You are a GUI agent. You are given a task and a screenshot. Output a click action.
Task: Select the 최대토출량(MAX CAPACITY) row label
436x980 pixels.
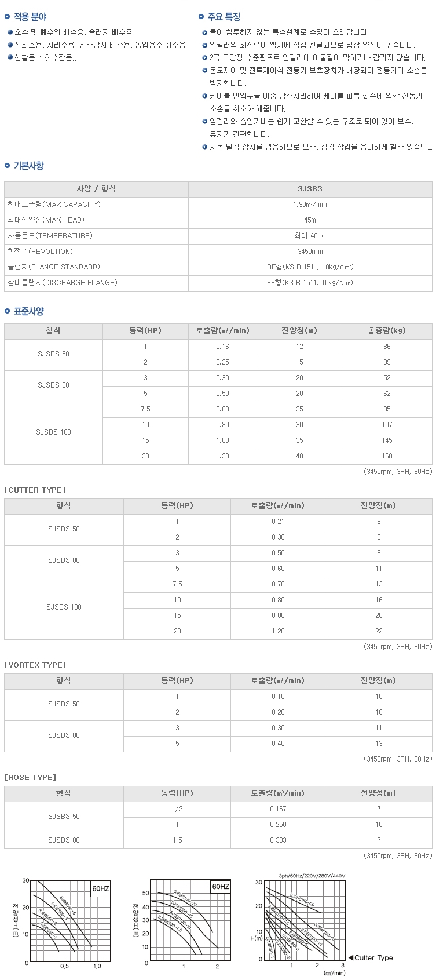pyautogui.click(x=54, y=205)
